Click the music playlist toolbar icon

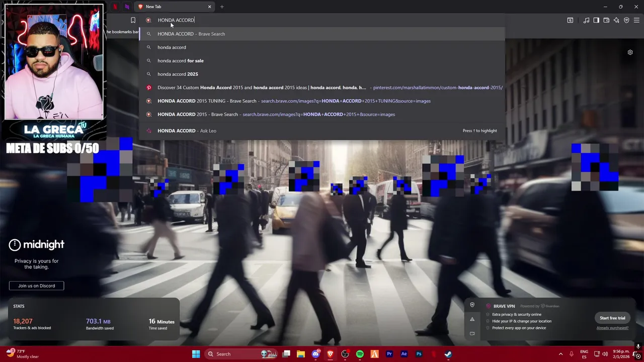pos(586,20)
